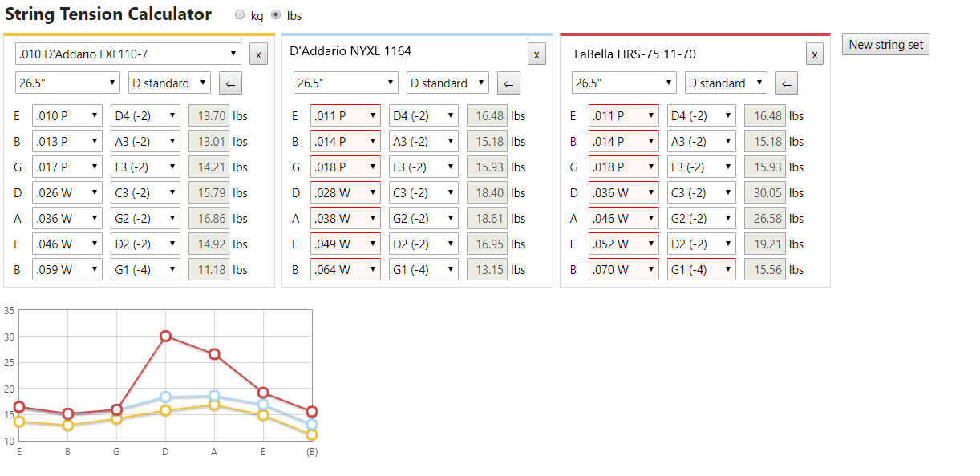This screenshot has height=476, width=980.
Task: Click the 11.18 lbs tension field
Action: tap(209, 269)
